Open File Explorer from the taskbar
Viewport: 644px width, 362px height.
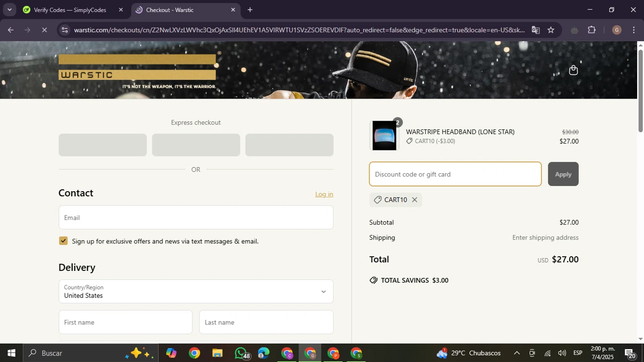click(218, 353)
